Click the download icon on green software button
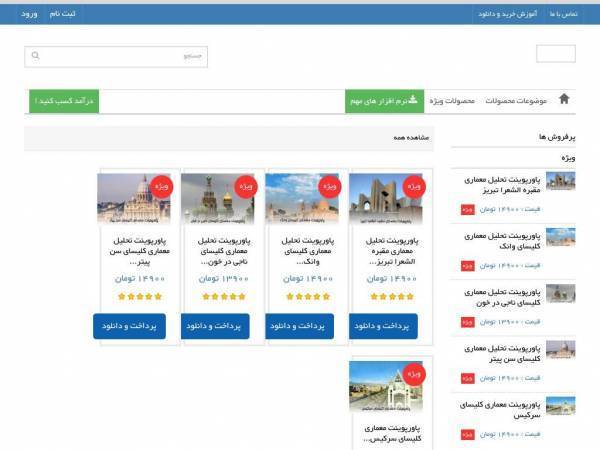The height and width of the screenshot is (450, 600). pyautogui.click(x=413, y=100)
